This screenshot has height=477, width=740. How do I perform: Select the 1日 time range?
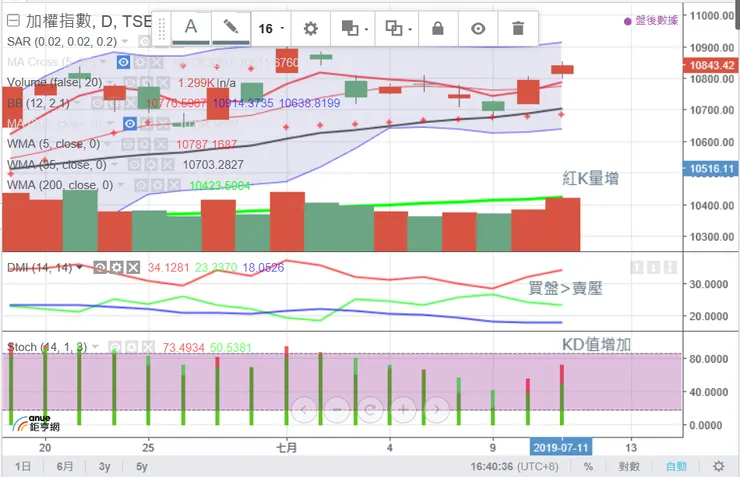pos(23,467)
